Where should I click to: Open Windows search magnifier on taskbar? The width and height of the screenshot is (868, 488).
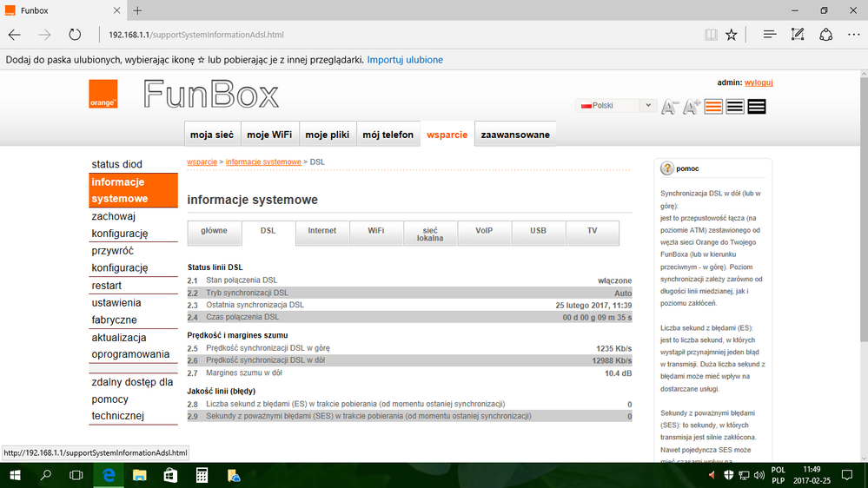click(x=46, y=475)
